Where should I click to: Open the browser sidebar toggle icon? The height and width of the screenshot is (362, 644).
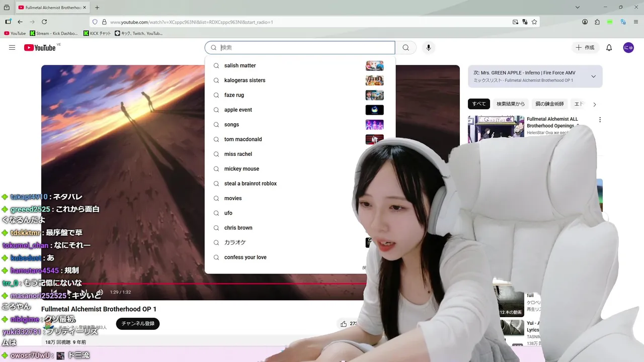pos(8,22)
